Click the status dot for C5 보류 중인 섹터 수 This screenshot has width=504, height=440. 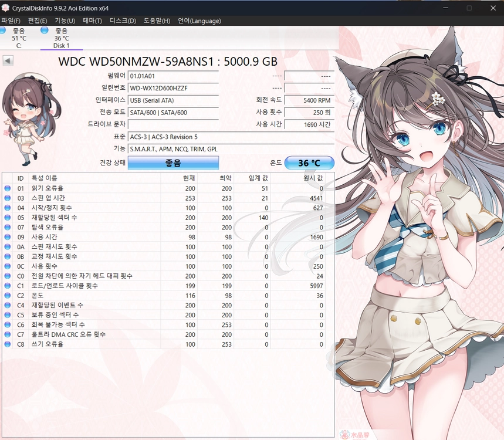click(8, 315)
